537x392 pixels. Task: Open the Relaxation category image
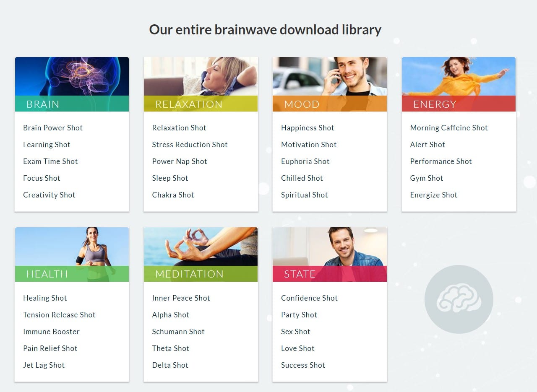pos(201,76)
